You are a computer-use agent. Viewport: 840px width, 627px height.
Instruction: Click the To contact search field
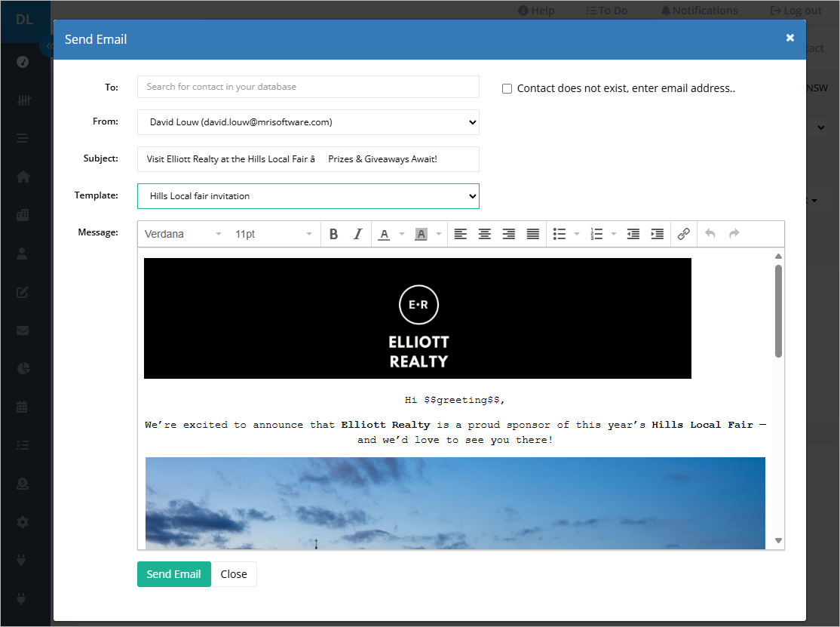point(308,87)
